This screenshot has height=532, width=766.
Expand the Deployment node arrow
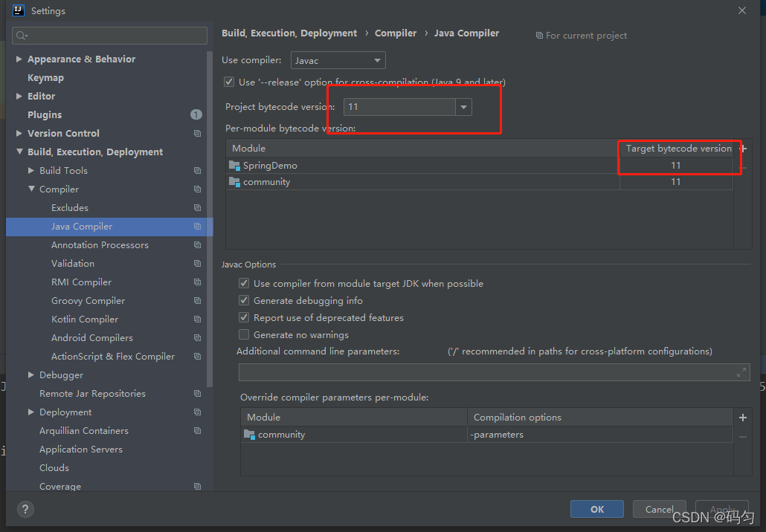click(x=31, y=412)
